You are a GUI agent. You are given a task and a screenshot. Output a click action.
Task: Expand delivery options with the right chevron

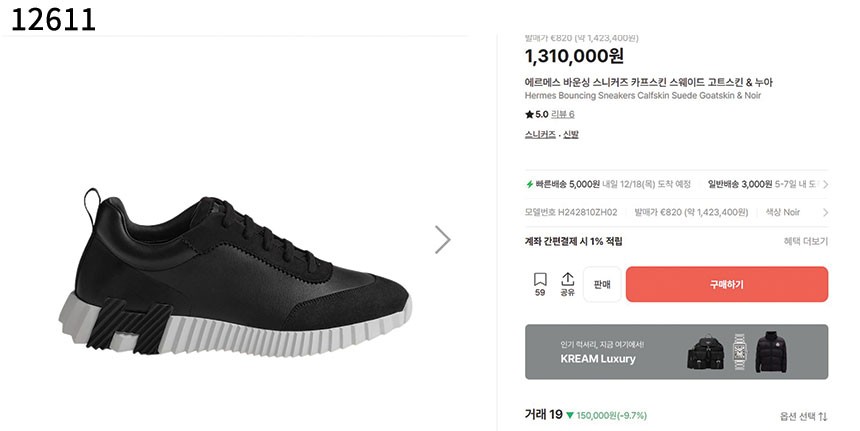825,184
